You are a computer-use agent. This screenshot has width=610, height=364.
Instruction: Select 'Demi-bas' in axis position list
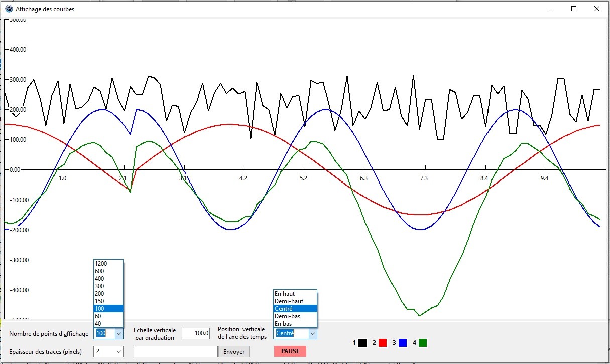tap(295, 316)
